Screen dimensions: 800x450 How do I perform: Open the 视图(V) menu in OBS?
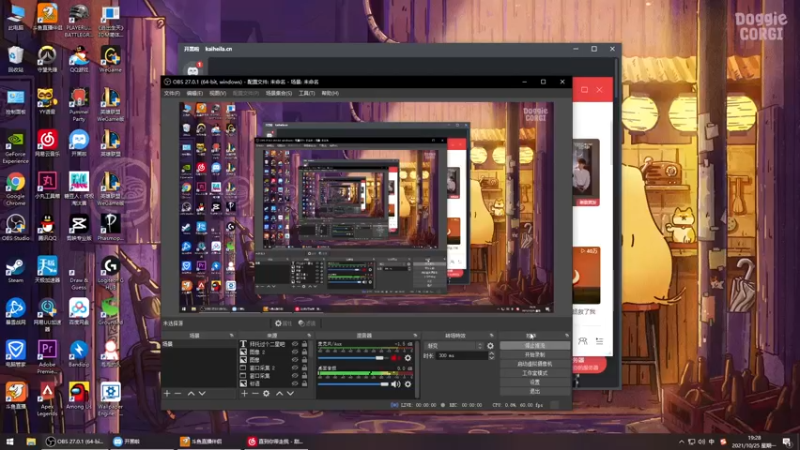tap(217, 93)
